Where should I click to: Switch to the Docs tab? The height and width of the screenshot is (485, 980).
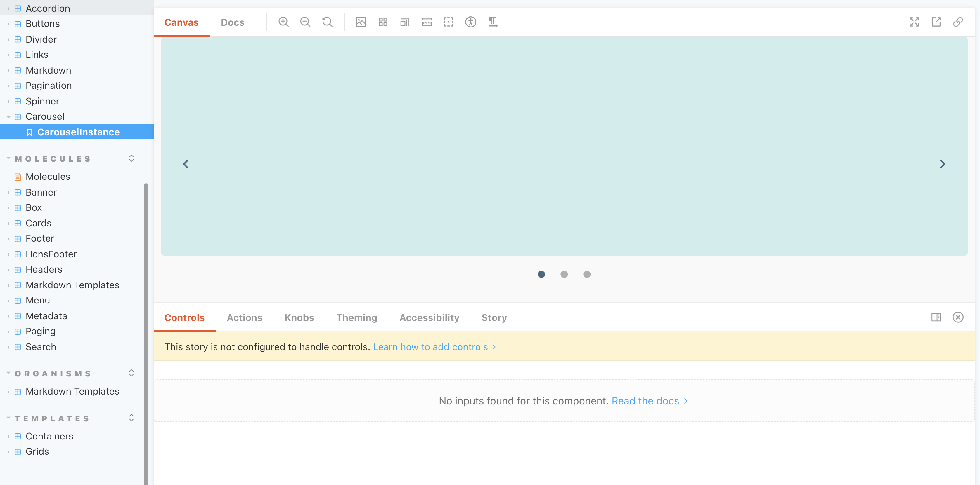[x=233, y=22]
